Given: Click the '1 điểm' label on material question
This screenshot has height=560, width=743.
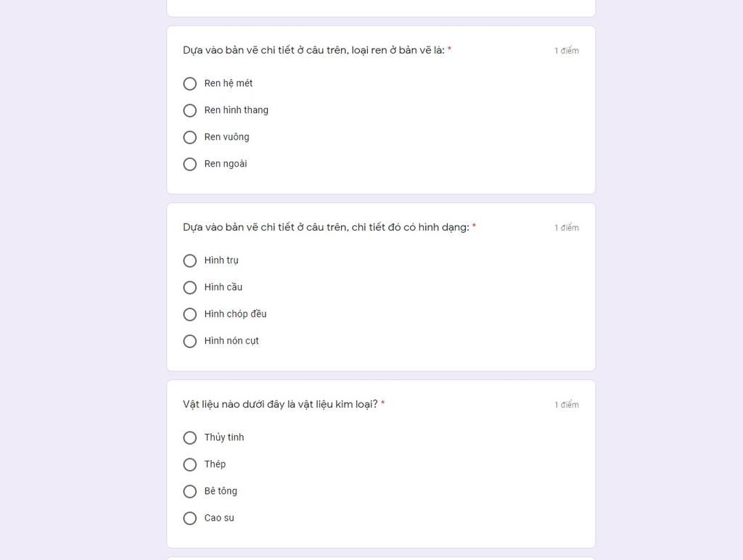Looking at the screenshot, I should (x=567, y=405).
